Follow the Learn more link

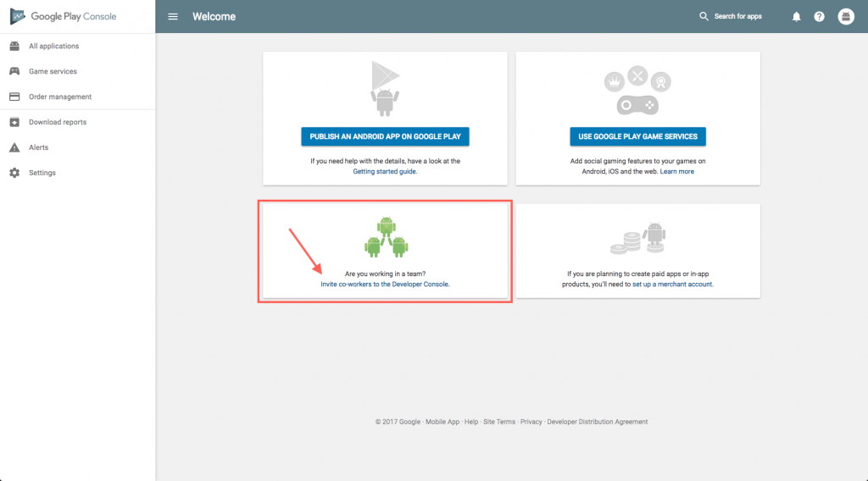click(676, 171)
